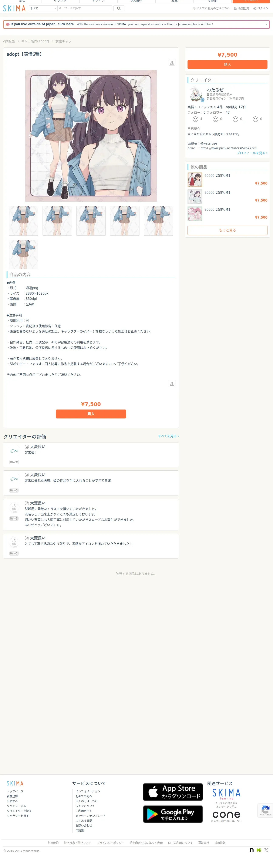Select the fourth expression thumbnail

coord(125,221)
